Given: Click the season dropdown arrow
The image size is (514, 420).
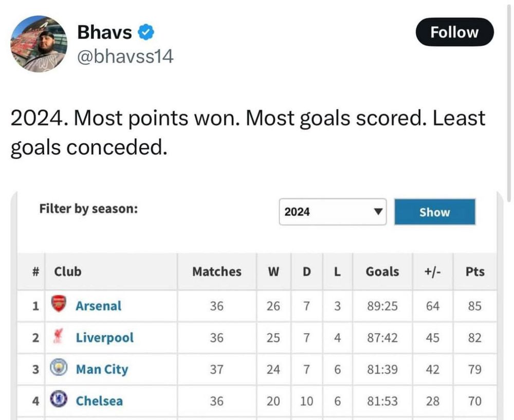Looking at the screenshot, I should click(378, 212).
